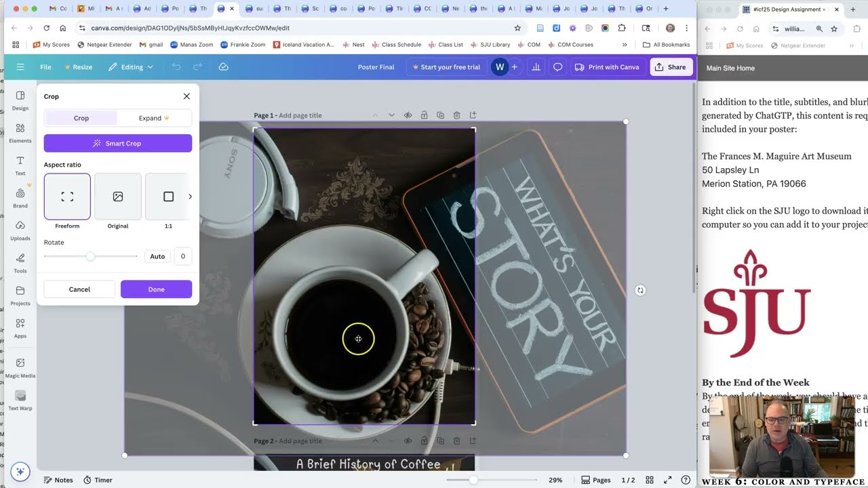
Task: Redo the last action in Canva
Action: coord(197,67)
